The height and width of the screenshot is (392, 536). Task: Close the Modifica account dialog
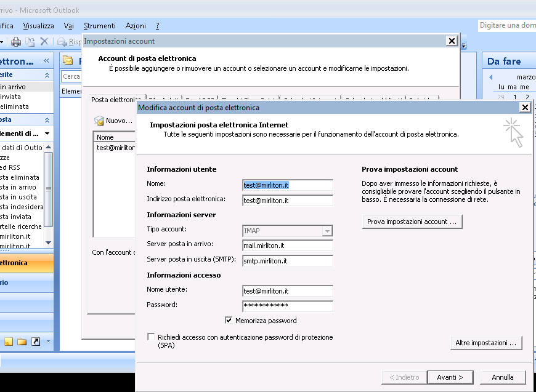(525, 108)
